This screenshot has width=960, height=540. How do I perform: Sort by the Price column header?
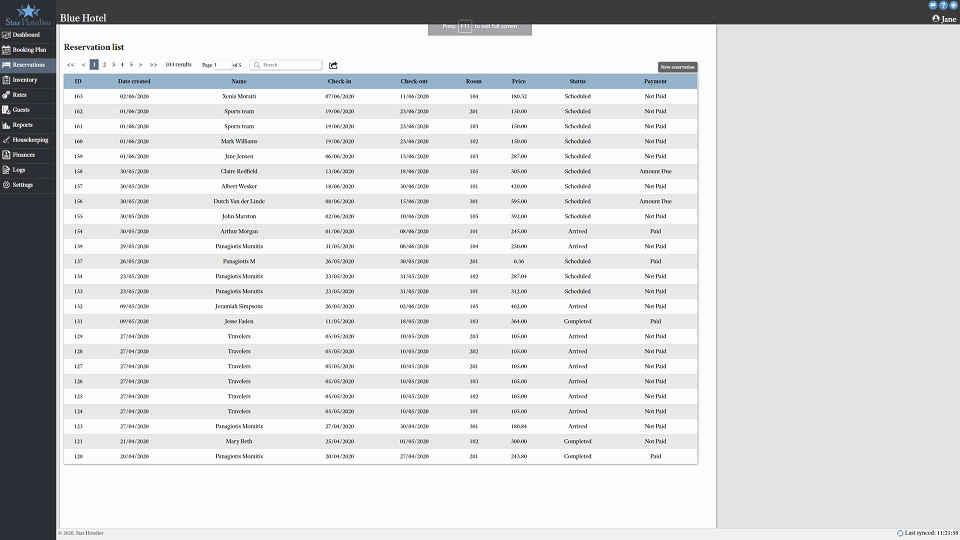point(518,81)
